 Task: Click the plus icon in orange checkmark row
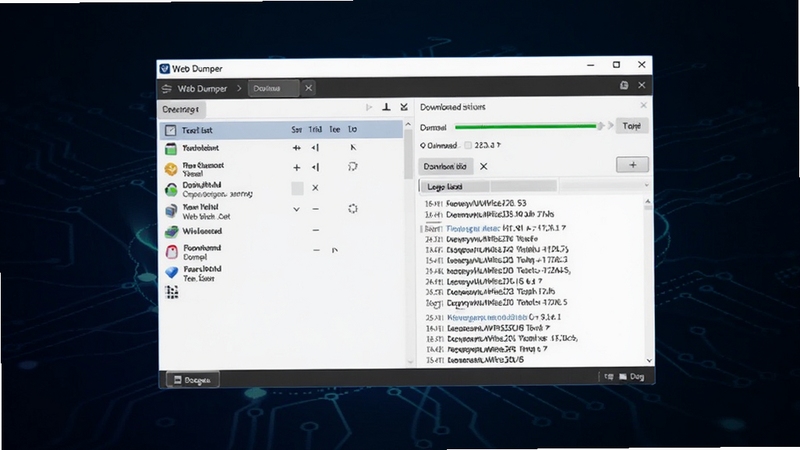(x=296, y=167)
